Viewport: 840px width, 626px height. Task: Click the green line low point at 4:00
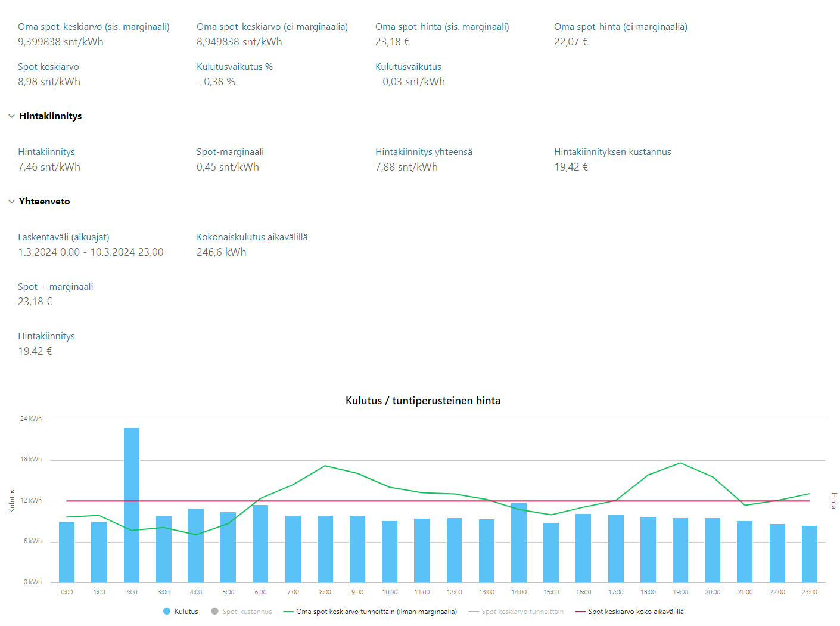pyautogui.click(x=196, y=535)
